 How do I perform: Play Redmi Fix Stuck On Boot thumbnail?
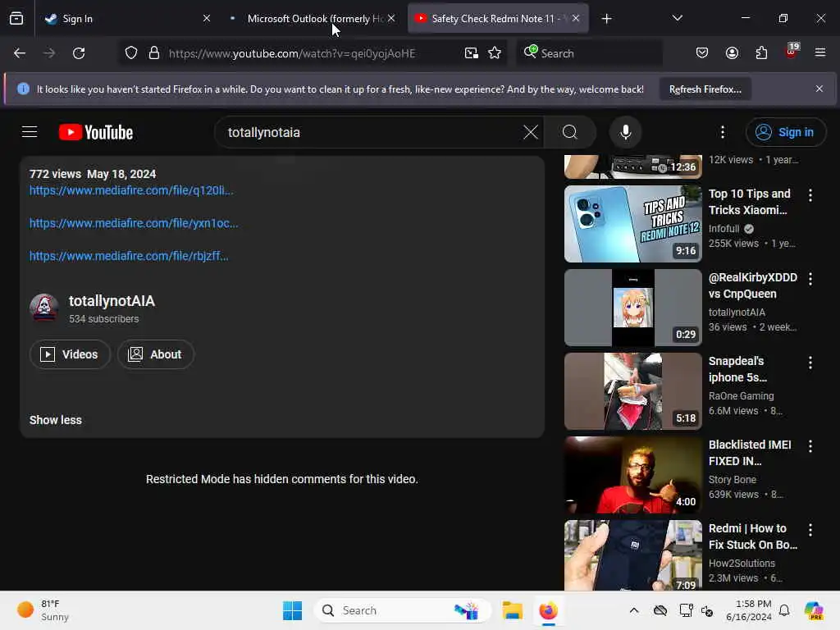point(632,555)
